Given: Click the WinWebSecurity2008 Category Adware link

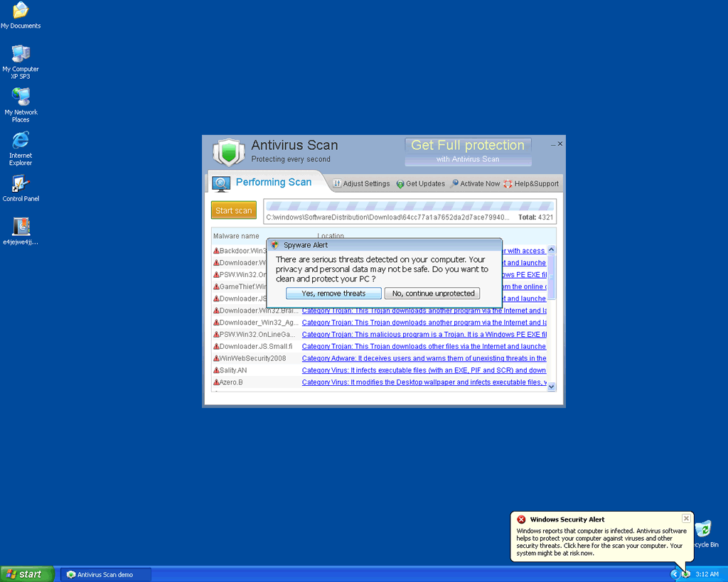Looking at the screenshot, I should click(x=424, y=358).
